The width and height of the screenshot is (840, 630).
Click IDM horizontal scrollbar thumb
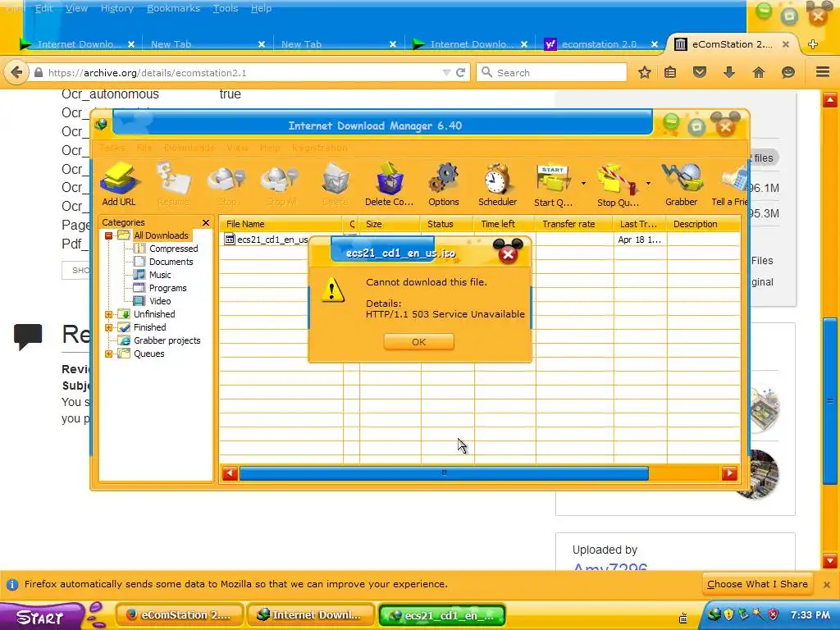click(444, 473)
